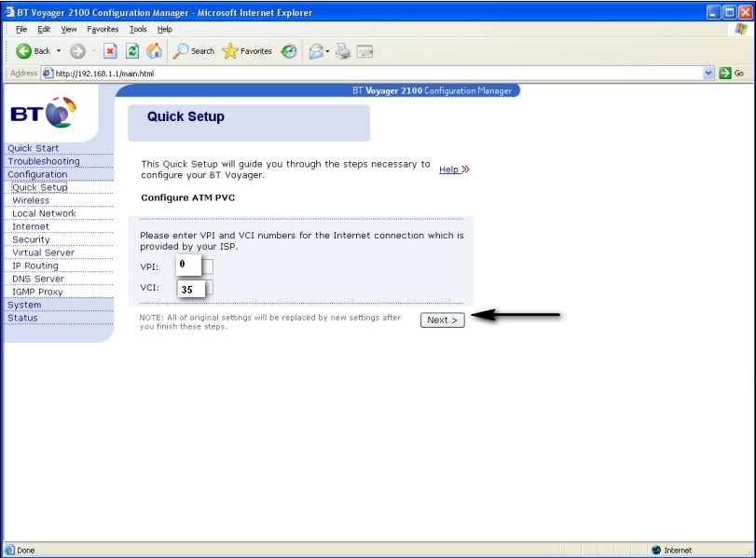Open DNS Server in the sidebar
Image resolution: width=756 pixels, height=558 pixels.
38,279
